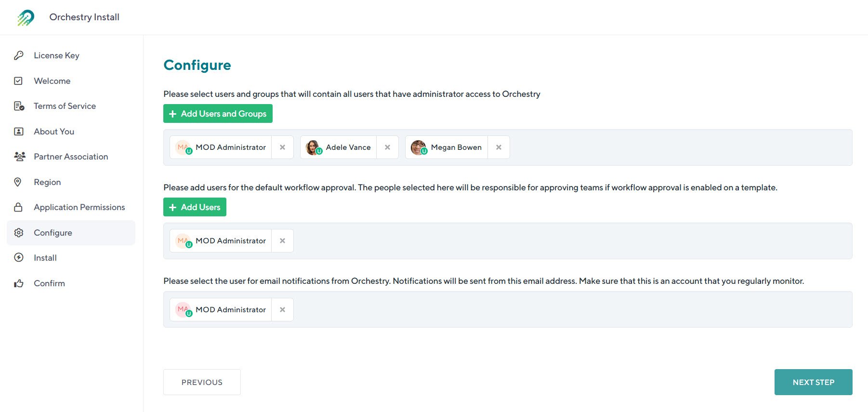868x412 pixels.
Task: Remove Adele Vance from administrators
Action: (387, 147)
